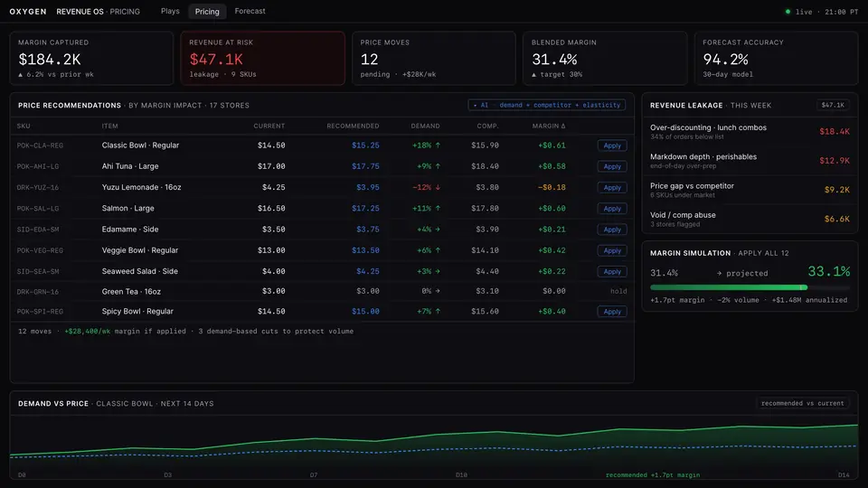Sort by the Margin Δ column header

pos(549,127)
